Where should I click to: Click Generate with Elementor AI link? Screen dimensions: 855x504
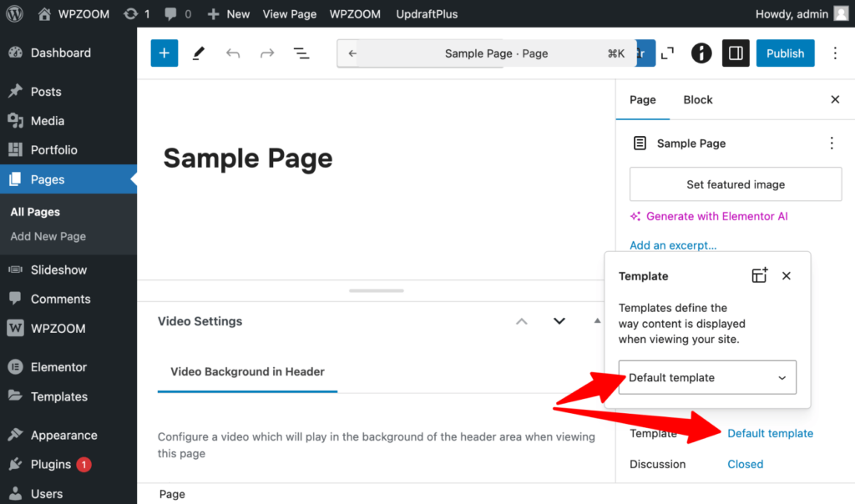click(x=716, y=216)
